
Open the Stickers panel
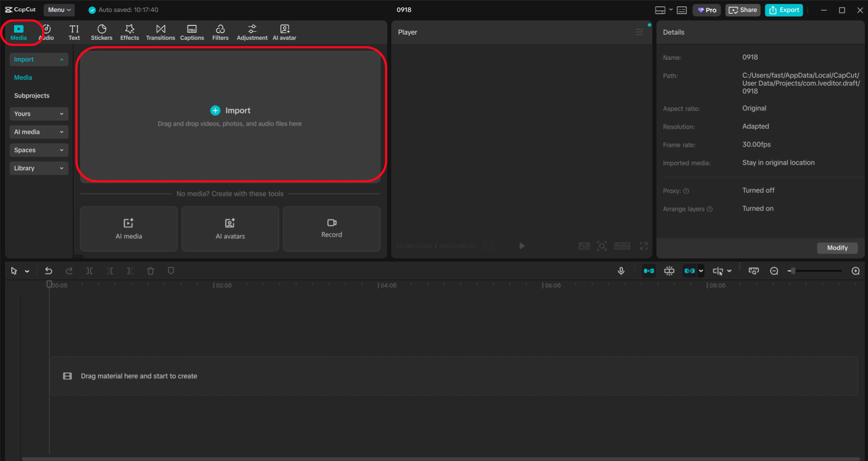(102, 32)
